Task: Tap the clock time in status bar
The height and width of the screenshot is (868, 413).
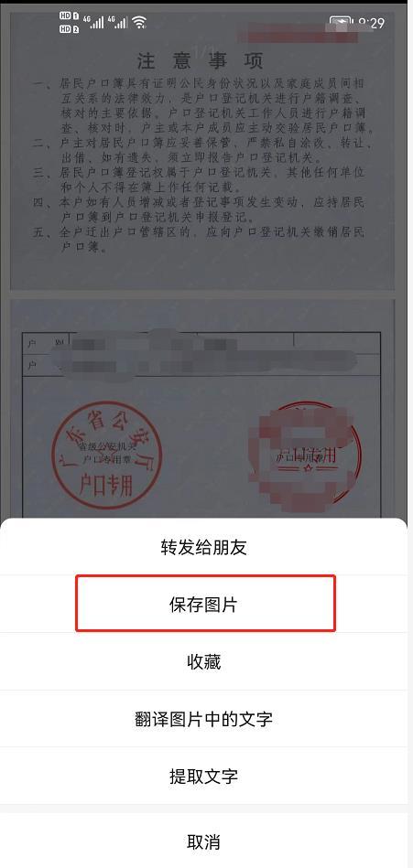Action: pyautogui.click(x=371, y=23)
